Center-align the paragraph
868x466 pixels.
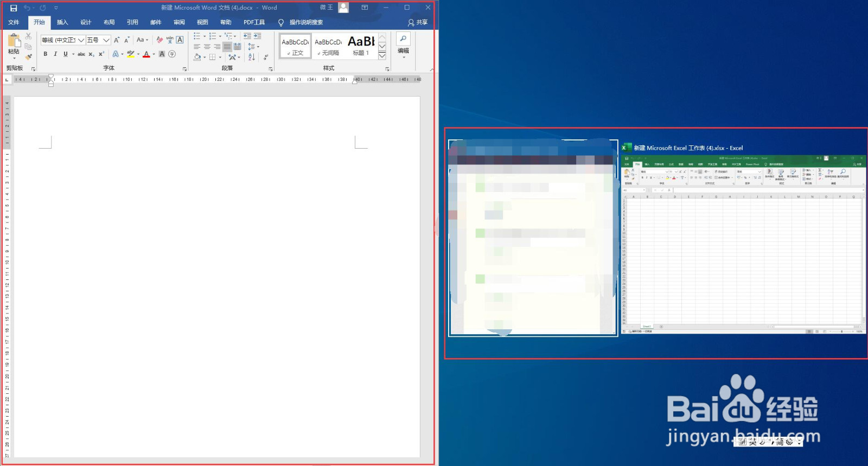pos(207,47)
